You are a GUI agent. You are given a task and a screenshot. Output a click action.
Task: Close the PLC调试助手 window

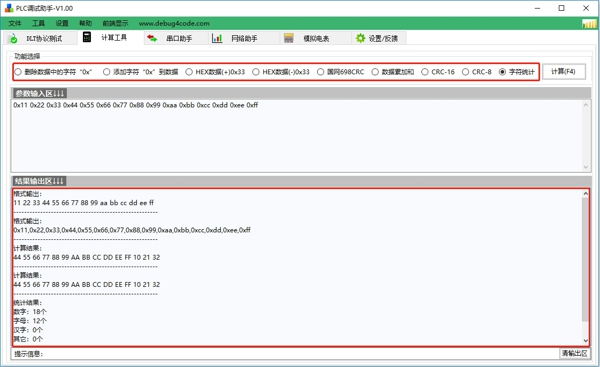[586, 8]
